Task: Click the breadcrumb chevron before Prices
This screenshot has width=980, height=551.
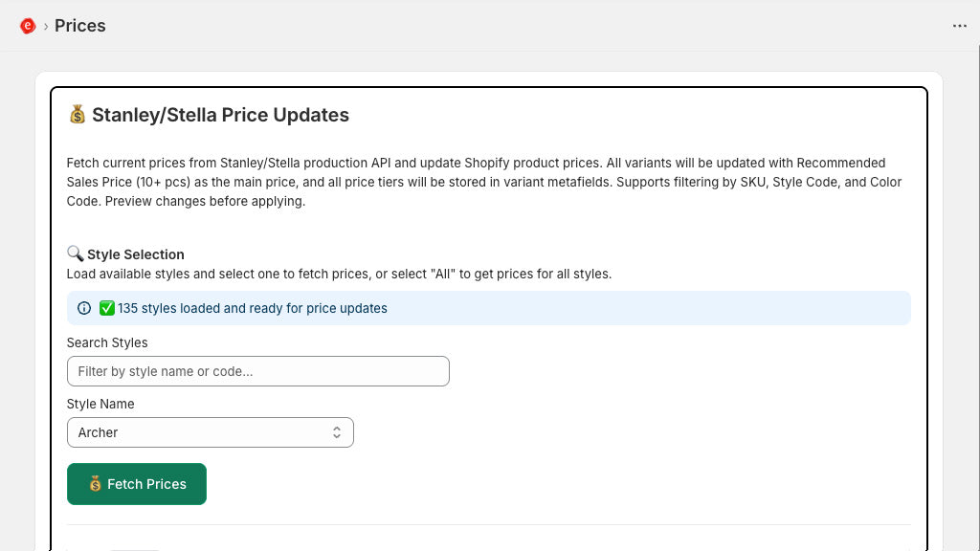Action: point(45,26)
